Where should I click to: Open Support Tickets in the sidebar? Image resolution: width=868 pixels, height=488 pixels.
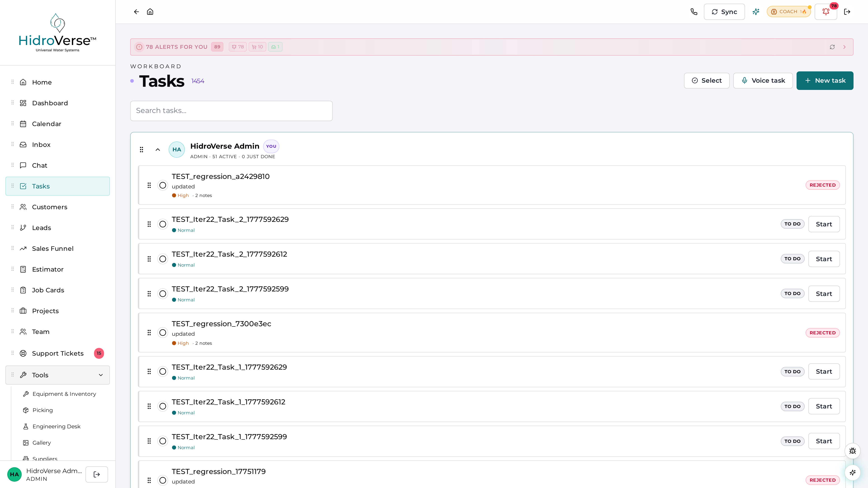click(x=58, y=353)
